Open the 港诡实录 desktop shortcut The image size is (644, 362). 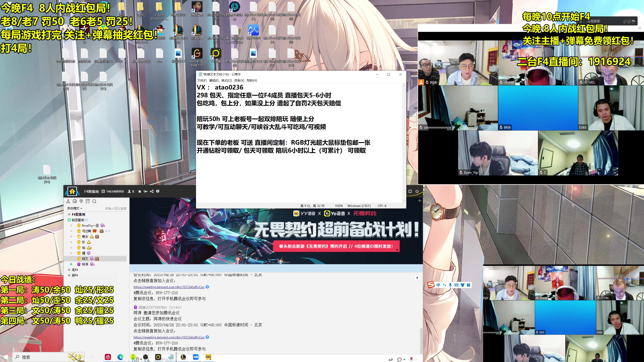point(197,9)
